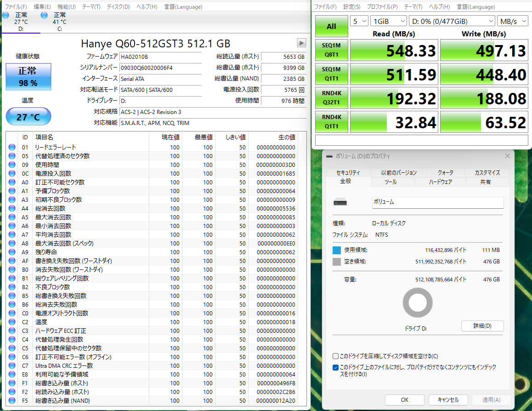The height and width of the screenshot is (411, 532).
Task: Open the test count dropdown showing 5
Action: click(359, 21)
